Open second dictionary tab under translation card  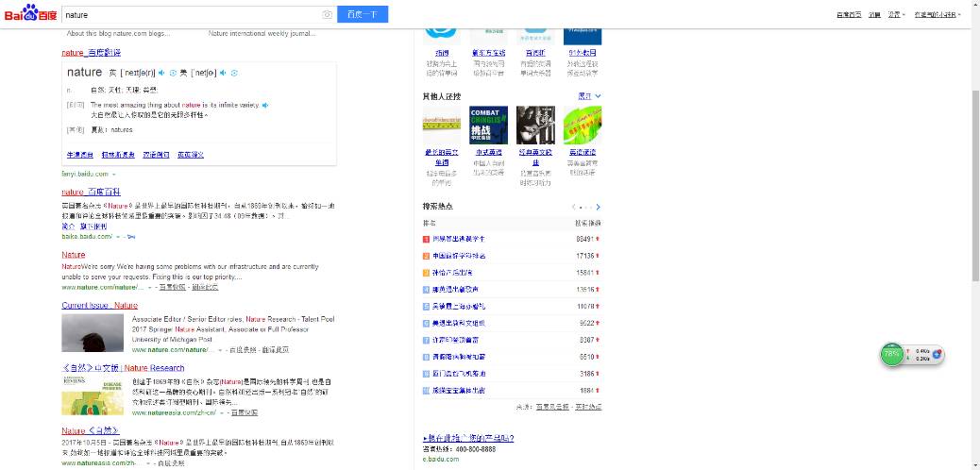pos(118,155)
